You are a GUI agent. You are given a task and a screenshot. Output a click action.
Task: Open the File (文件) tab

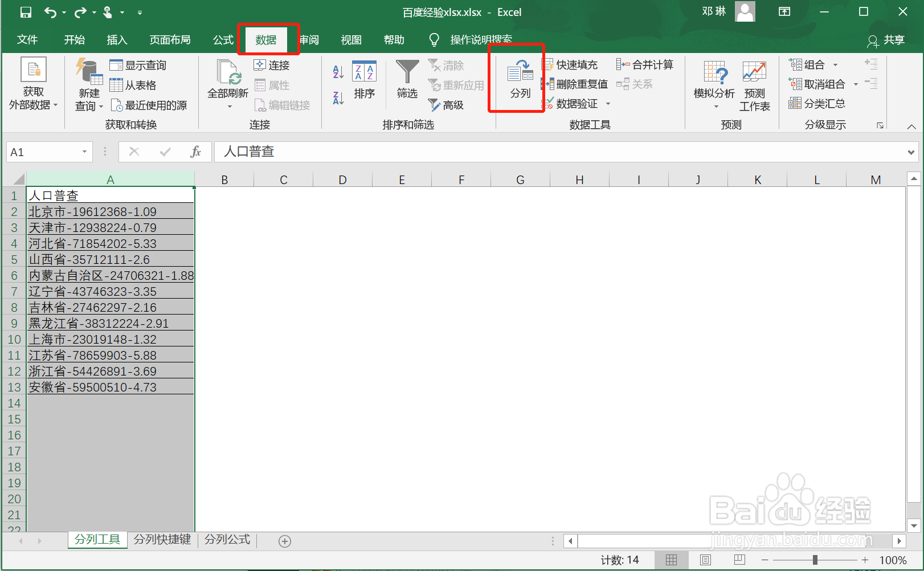pyautogui.click(x=27, y=39)
